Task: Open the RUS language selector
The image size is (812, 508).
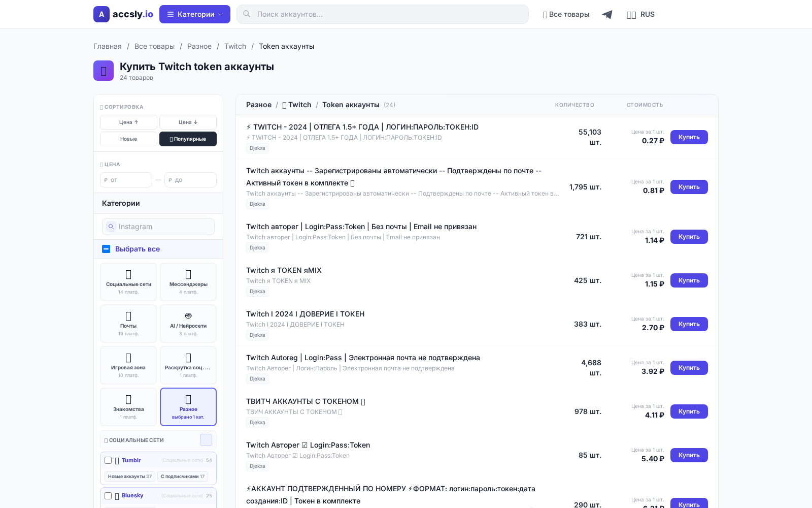Action: pos(640,14)
